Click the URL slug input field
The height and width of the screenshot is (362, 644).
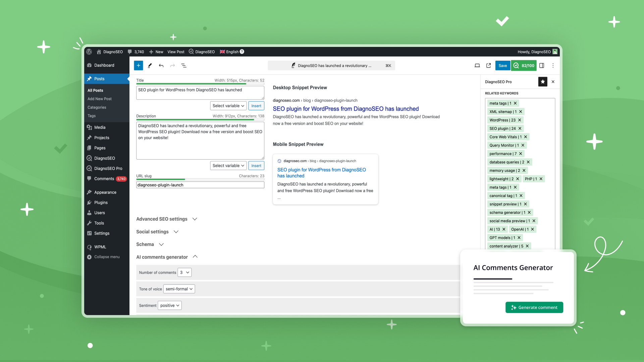pos(200,185)
